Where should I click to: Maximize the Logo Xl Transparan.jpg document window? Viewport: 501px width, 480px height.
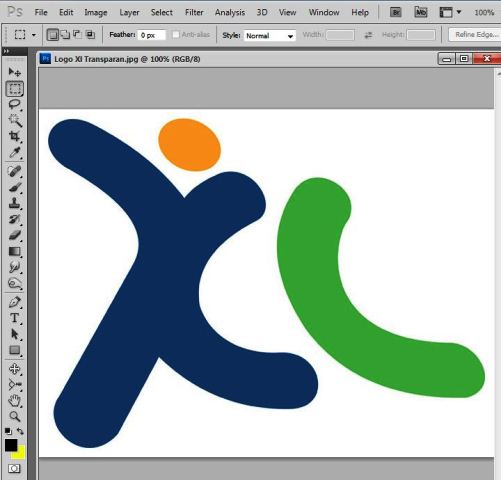pos(464,59)
